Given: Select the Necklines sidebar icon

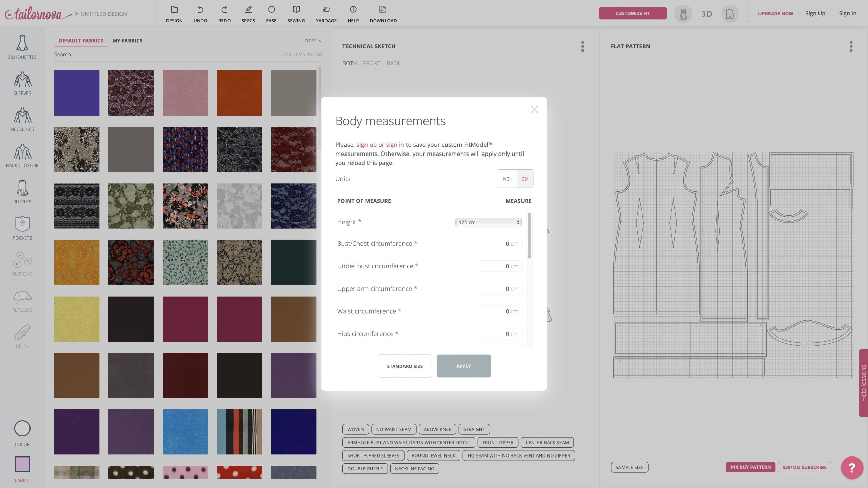Looking at the screenshot, I should [x=22, y=120].
